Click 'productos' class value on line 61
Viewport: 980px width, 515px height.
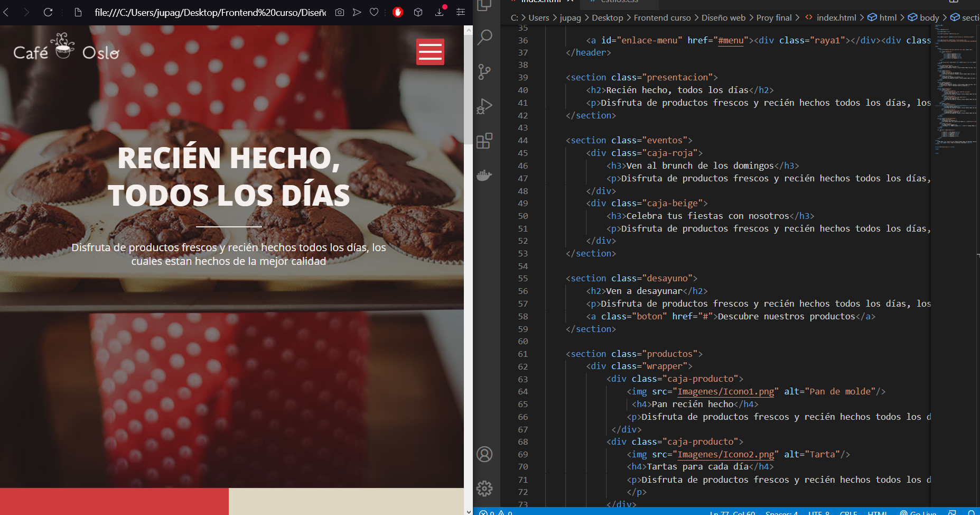pyautogui.click(x=670, y=354)
